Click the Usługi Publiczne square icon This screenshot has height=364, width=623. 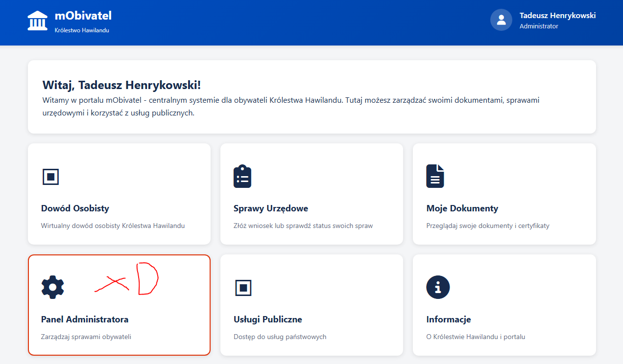tap(243, 287)
